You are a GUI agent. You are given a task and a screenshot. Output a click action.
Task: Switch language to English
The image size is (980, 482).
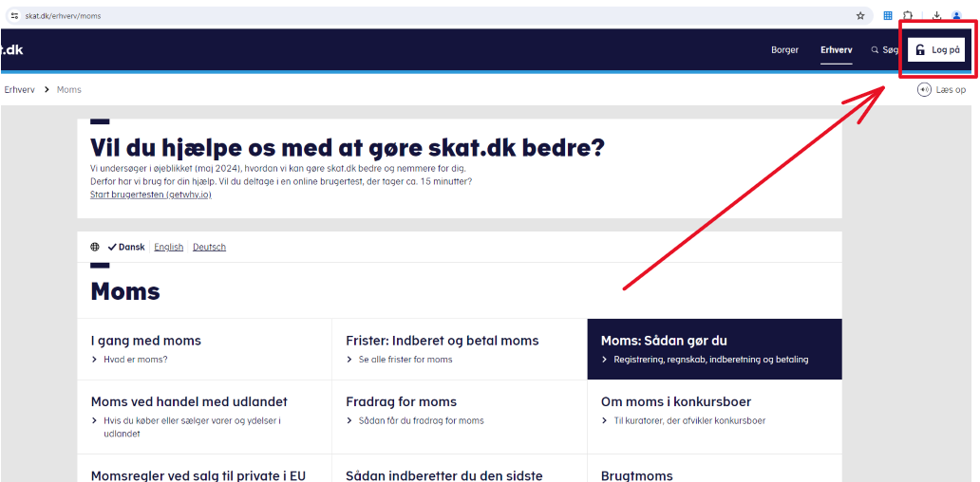click(168, 247)
